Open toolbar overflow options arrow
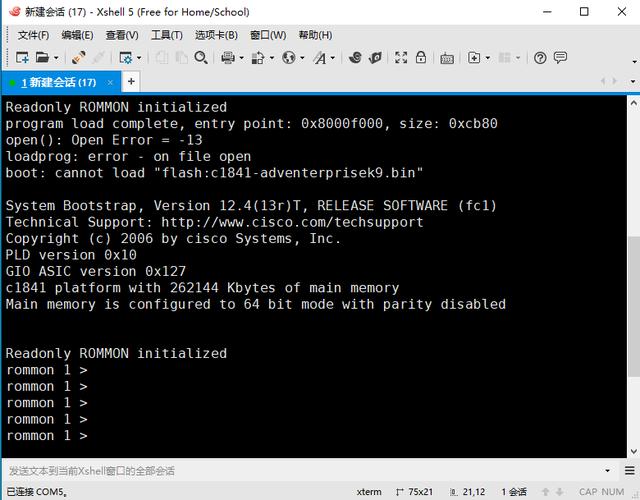640x500 pixels. 634,61
